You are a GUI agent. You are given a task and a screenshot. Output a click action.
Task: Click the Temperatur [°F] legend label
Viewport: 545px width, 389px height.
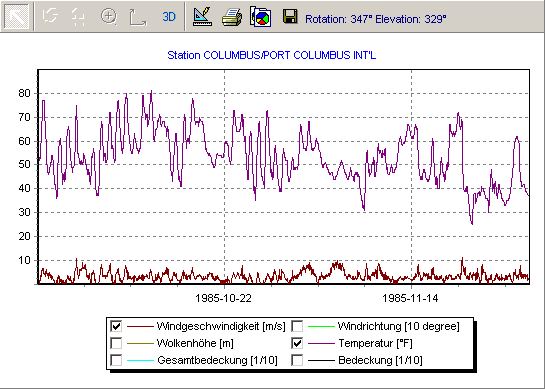tap(375, 343)
